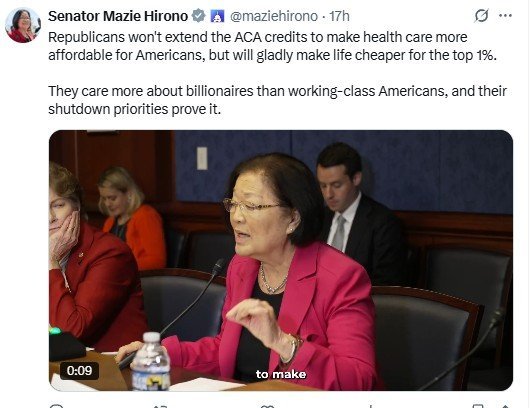Open Senator Mazie Hirono's profile avatar
This screenshot has width=530, height=408.
point(23,25)
